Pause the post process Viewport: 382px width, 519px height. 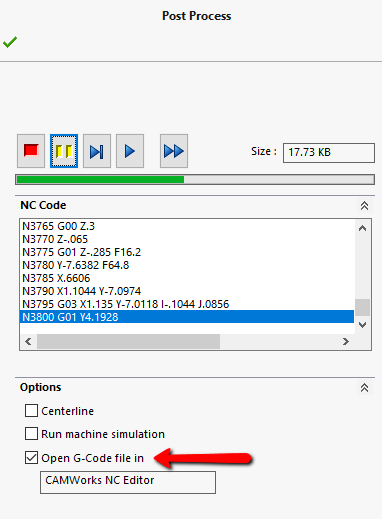[x=64, y=151]
